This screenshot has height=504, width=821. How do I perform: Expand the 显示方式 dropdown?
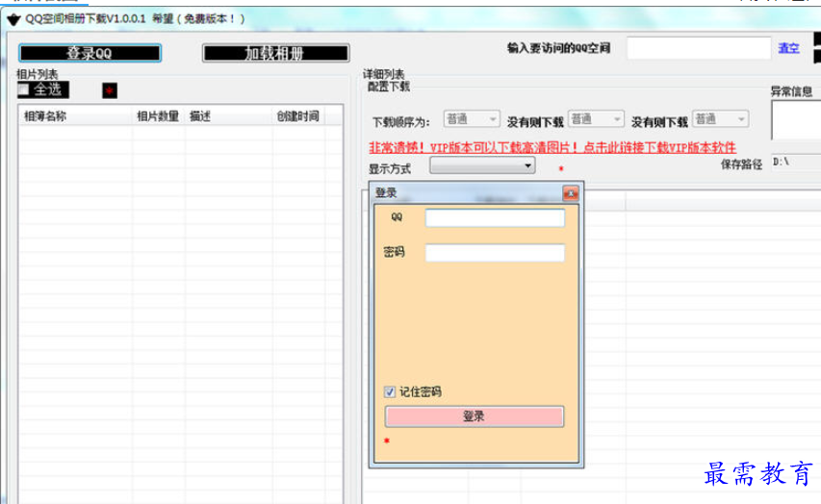[482, 165]
